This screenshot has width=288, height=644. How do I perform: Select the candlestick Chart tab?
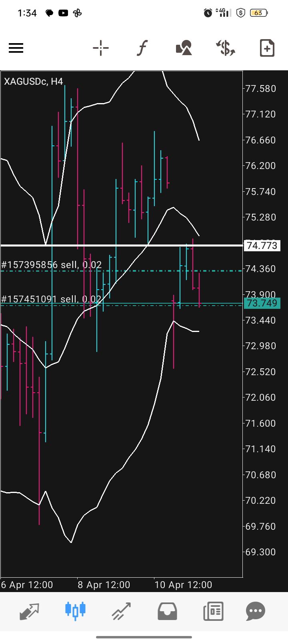coord(75,611)
